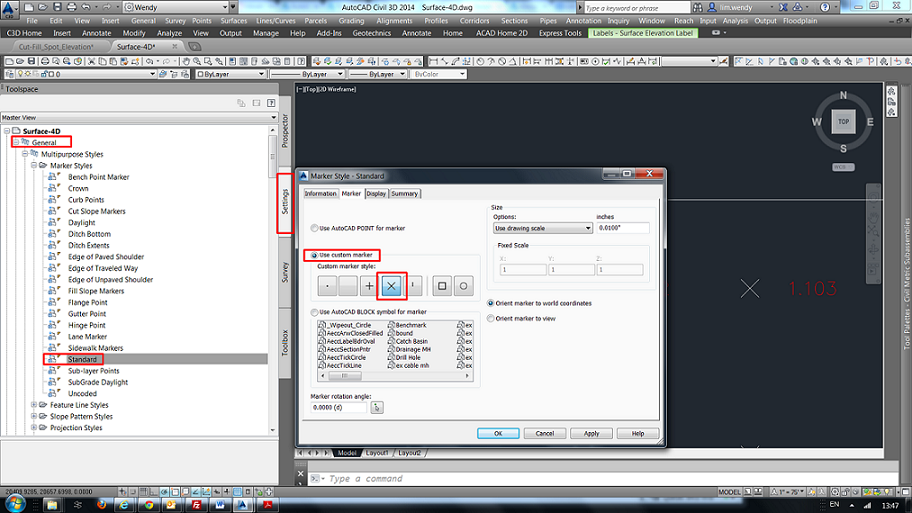Click the Toolspace help question icon
This screenshot has height=513, width=912.
[x=271, y=103]
